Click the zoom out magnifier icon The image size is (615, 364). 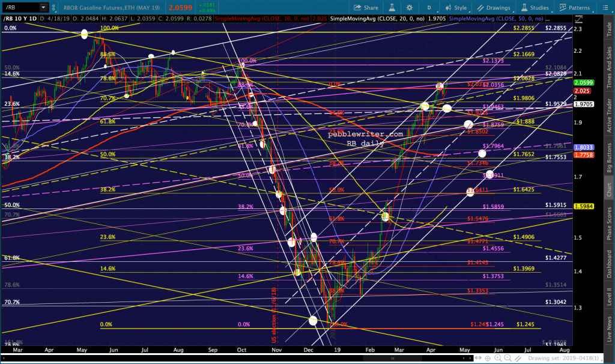pos(508,358)
